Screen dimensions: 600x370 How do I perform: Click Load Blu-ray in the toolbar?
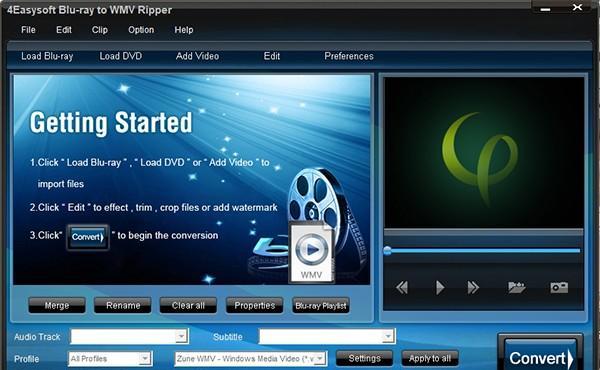pos(47,56)
